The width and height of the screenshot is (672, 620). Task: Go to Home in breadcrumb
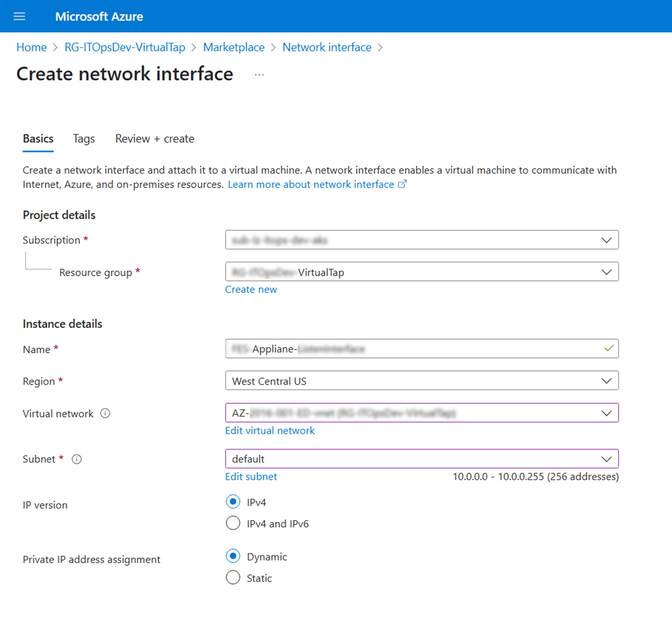click(32, 47)
